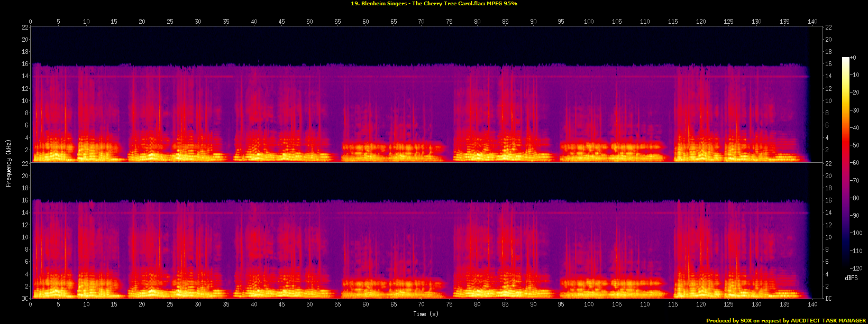Screen dimensions: 868x324
Task: Click the 'Produced by SOX' footer text
Action: (786, 320)
